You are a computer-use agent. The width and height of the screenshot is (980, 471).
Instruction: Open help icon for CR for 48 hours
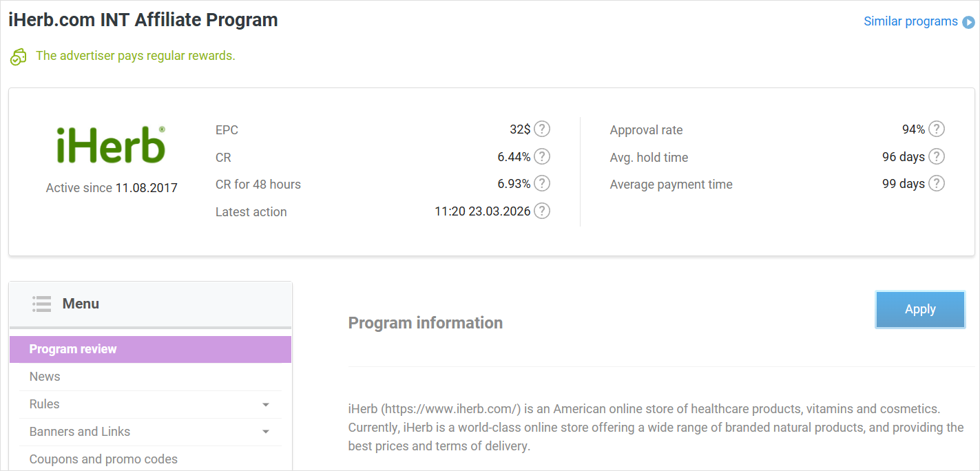pos(542,184)
